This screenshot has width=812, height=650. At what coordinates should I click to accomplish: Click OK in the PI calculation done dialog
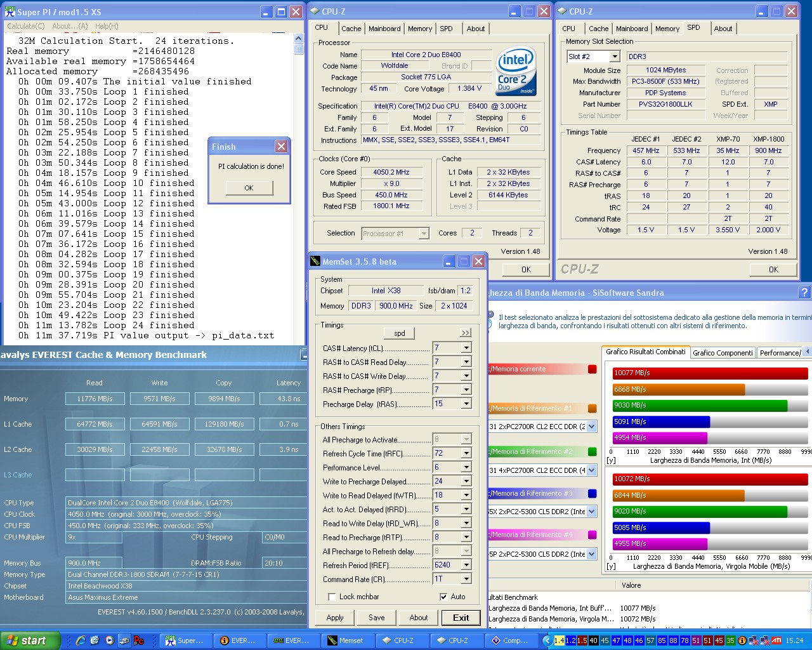click(249, 188)
